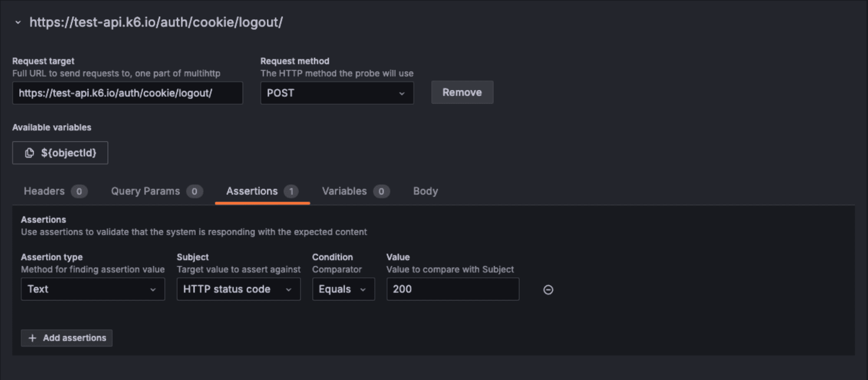Remove the assertion using the minus circle icon
This screenshot has height=380, width=868.
(x=548, y=289)
